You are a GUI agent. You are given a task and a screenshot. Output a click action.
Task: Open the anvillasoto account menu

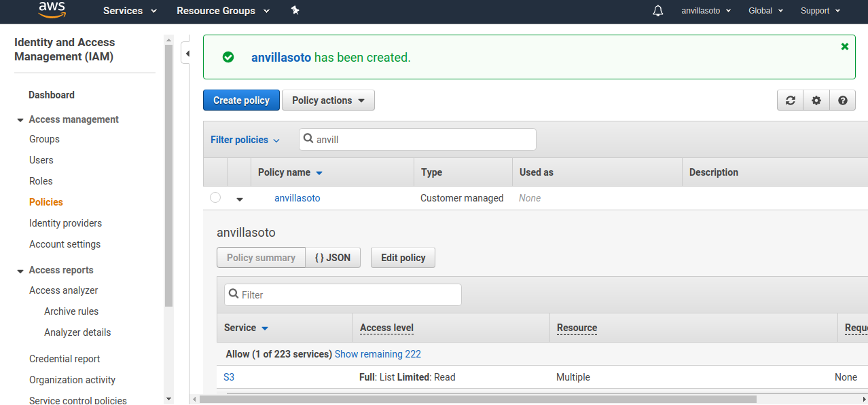pos(706,11)
